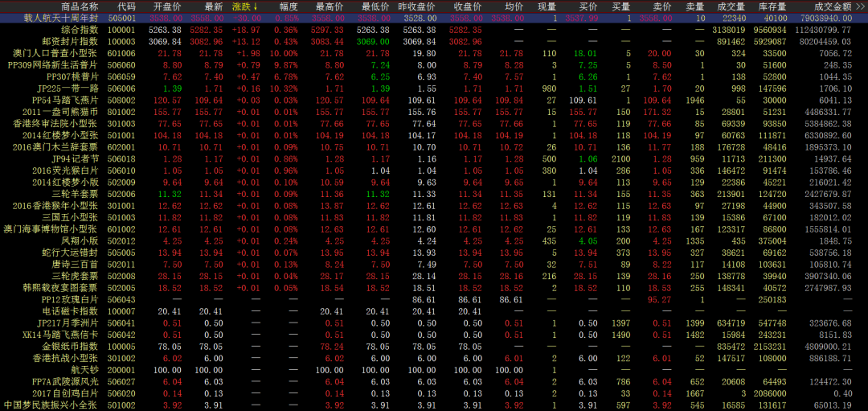Select the 综合指数 row
868x411 pixels.
(434, 29)
